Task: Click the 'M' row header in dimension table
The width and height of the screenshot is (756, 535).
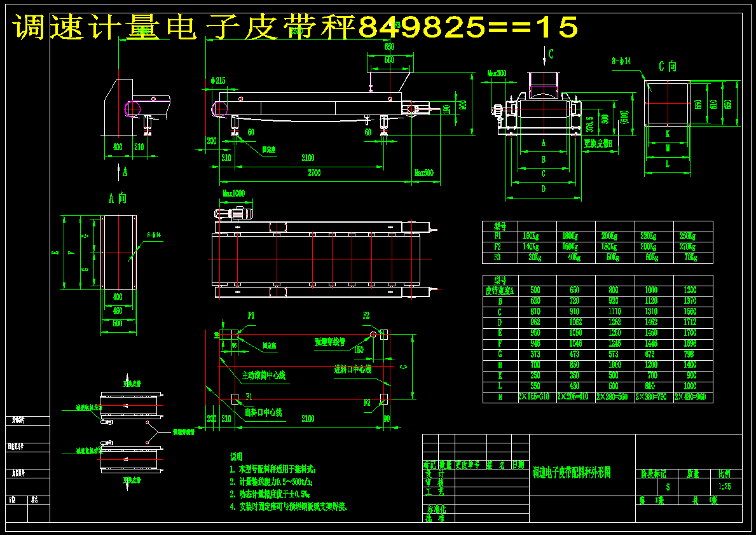Action: [500, 397]
